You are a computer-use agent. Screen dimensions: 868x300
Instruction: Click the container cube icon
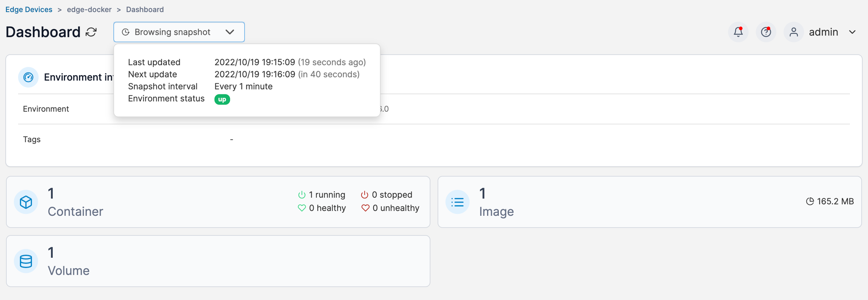point(26,202)
